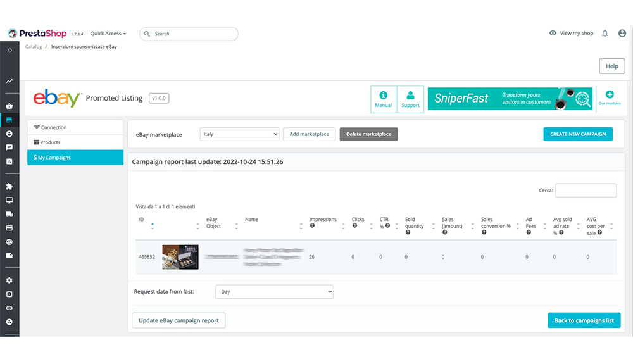The image size is (633, 364).
Task: Sort table by eBay Object column
Action: point(237,226)
